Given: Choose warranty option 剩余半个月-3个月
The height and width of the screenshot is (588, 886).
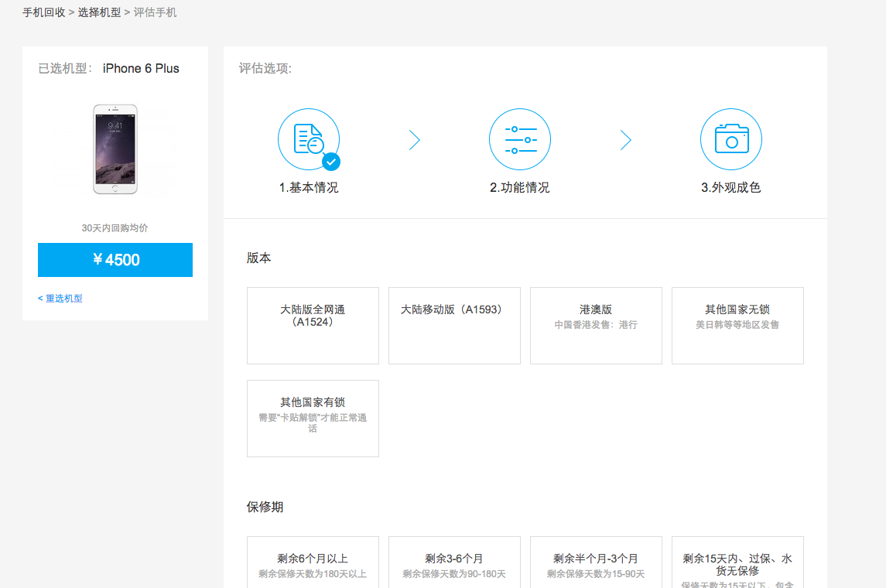Looking at the screenshot, I should click(596, 562).
